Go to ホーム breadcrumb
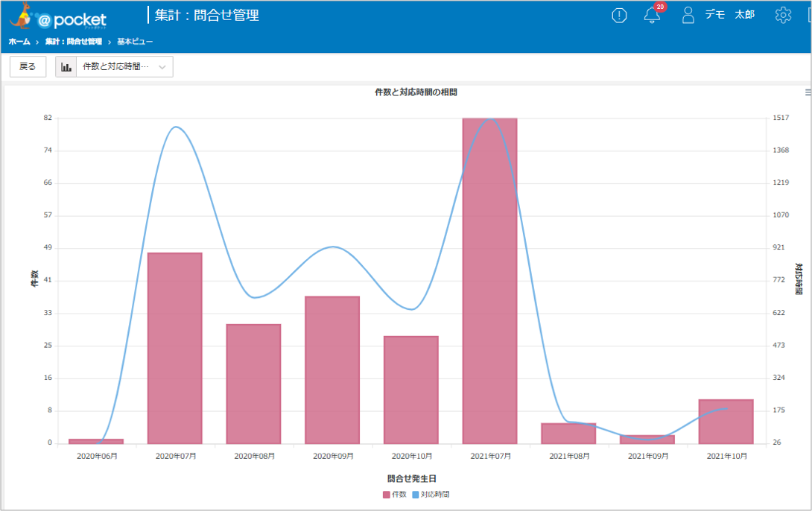Viewport: 812px width, 511px height. (19, 42)
